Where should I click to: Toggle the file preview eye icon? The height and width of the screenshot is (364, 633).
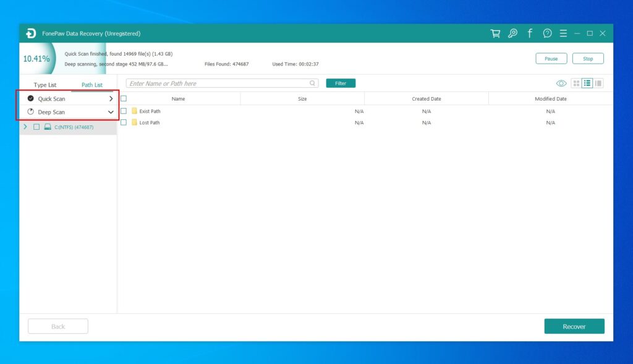561,83
